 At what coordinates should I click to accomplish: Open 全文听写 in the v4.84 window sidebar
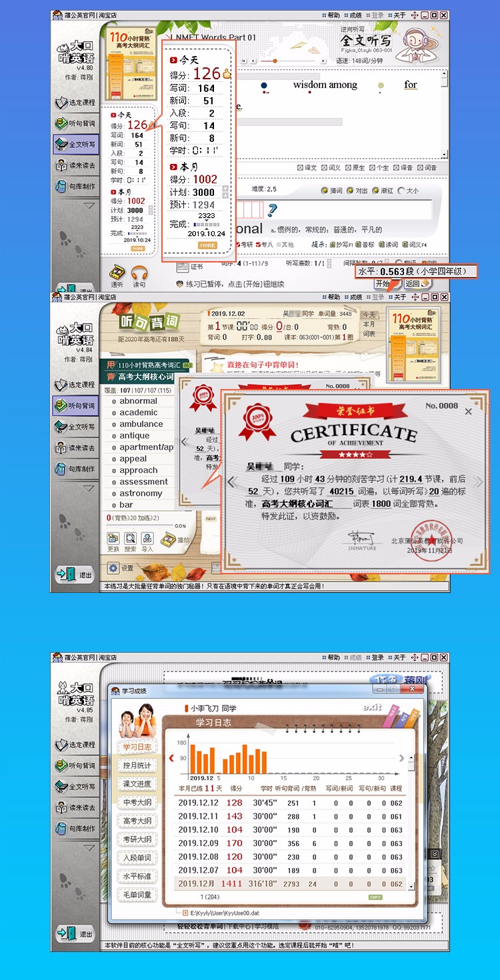tap(75, 426)
